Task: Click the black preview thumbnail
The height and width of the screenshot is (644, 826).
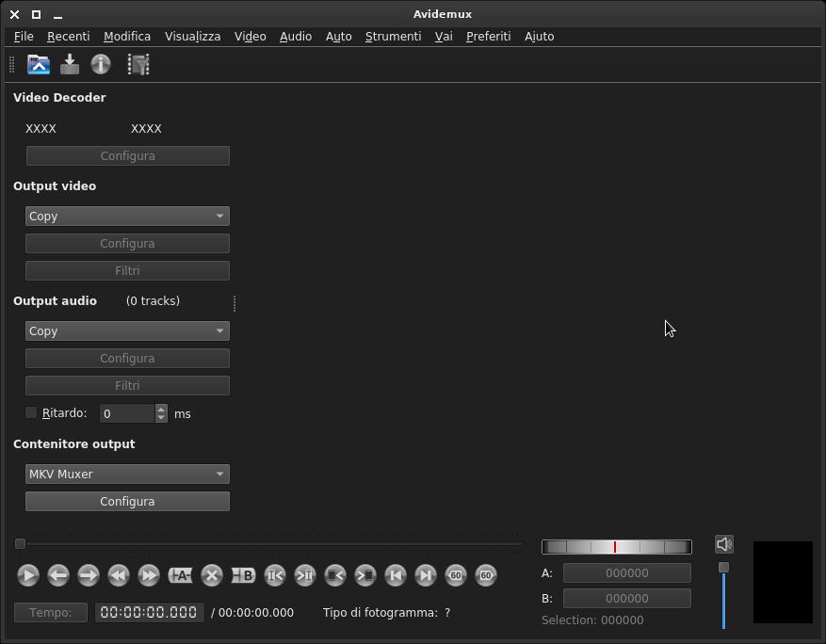Action: (x=783, y=582)
